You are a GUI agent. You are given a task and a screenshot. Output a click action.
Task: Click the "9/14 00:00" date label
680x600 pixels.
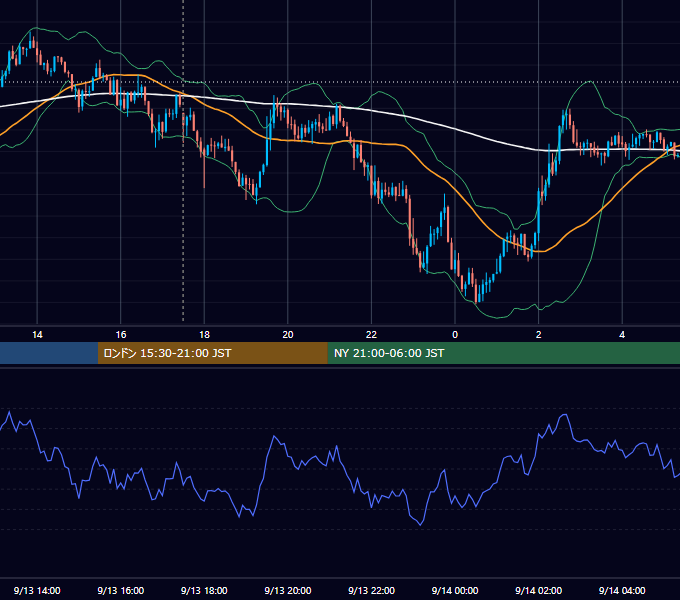tap(455, 590)
